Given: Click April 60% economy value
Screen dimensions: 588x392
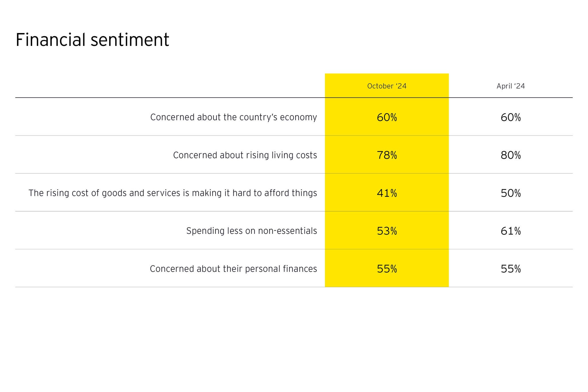Looking at the screenshot, I should tap(510, 117).
